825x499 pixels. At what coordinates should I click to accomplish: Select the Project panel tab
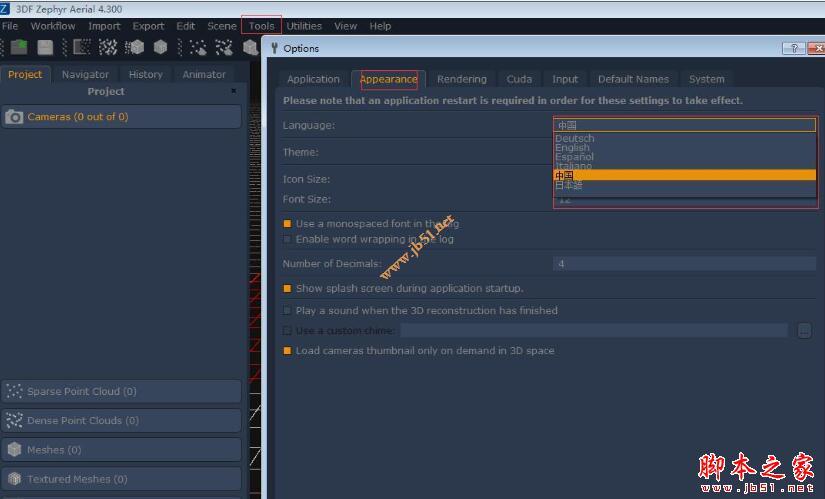point(25,74)
